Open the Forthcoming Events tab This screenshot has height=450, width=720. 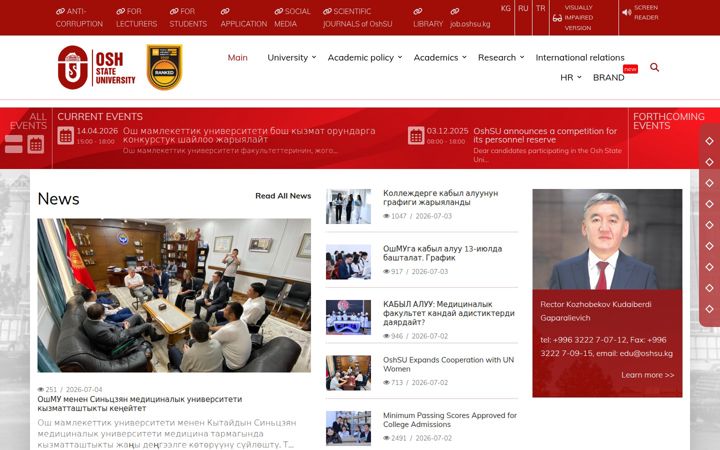pos(669,121)
